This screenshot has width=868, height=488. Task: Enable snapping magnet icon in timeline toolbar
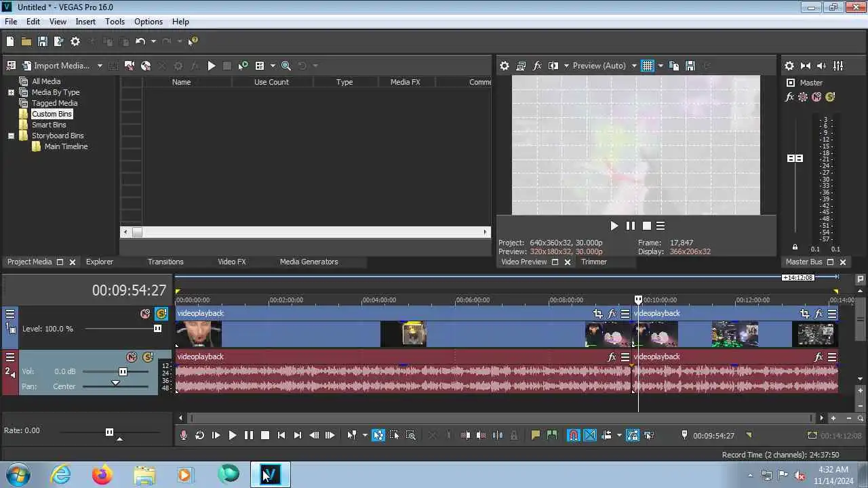click(x=574, y=435)
